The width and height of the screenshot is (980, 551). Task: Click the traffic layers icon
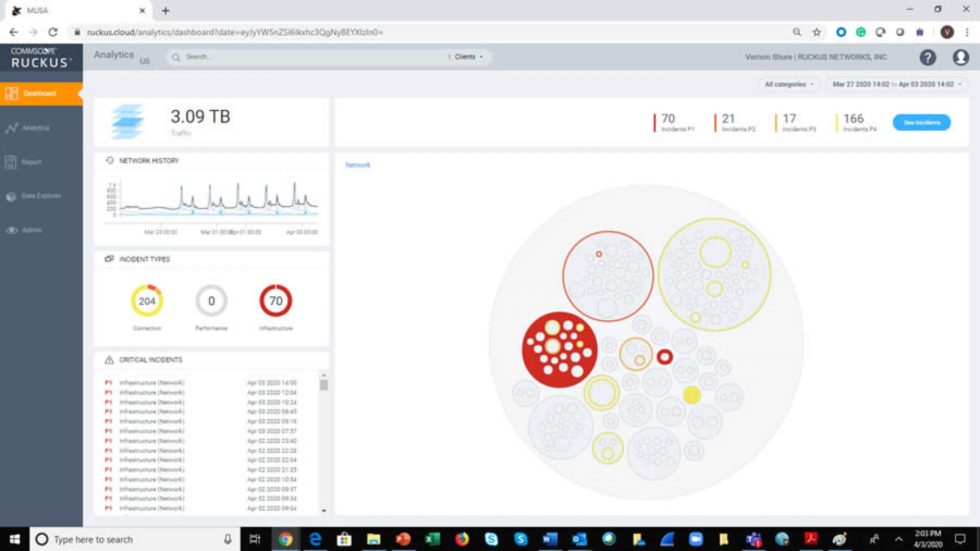point(127,122)
